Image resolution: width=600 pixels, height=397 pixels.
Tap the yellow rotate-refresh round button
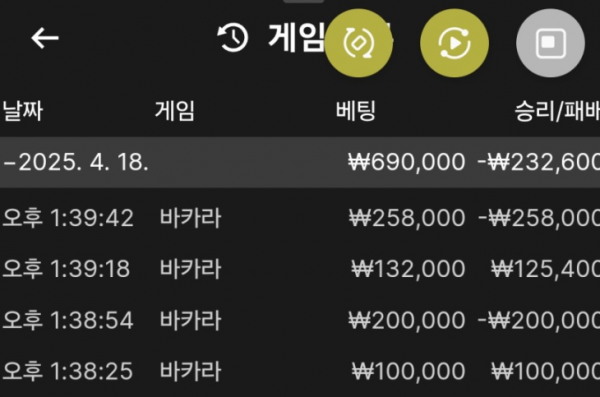point(359,43)
